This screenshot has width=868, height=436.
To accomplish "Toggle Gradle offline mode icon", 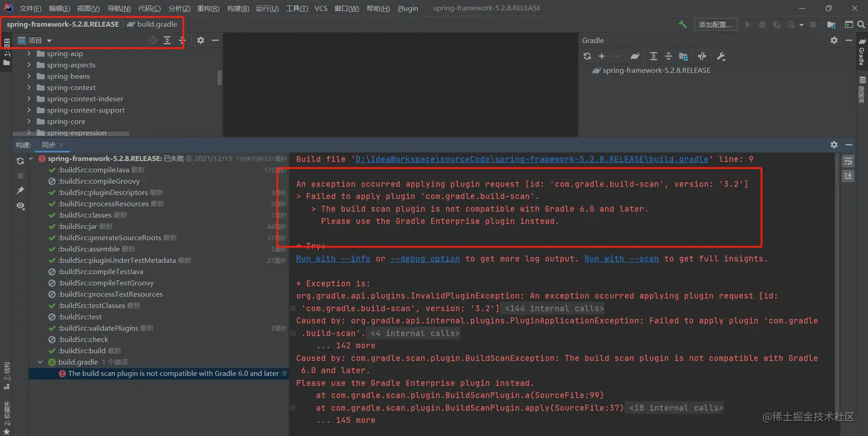I will pyautogui.click(x=702, y=56).
